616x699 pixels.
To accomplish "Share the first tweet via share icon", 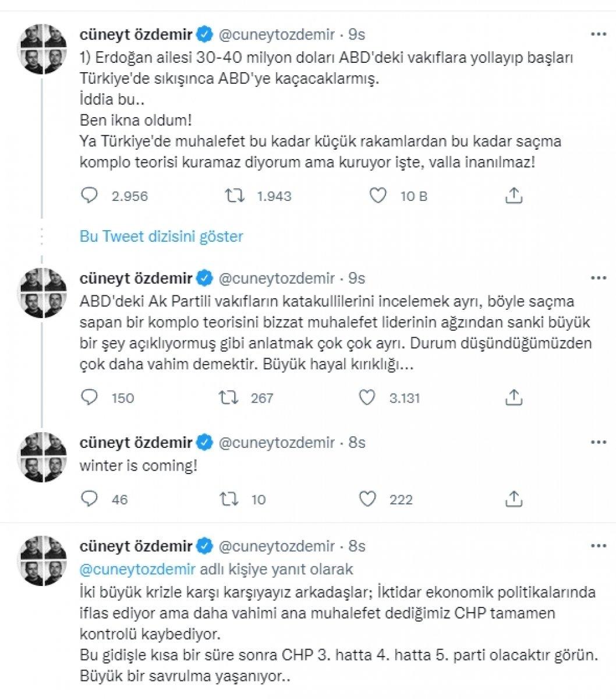I will (514, 196).
